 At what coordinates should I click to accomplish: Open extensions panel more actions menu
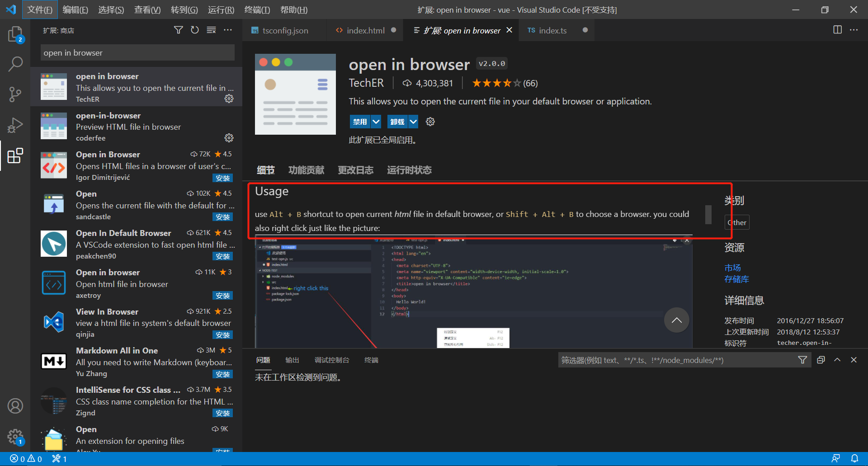(x=228, y=30)
